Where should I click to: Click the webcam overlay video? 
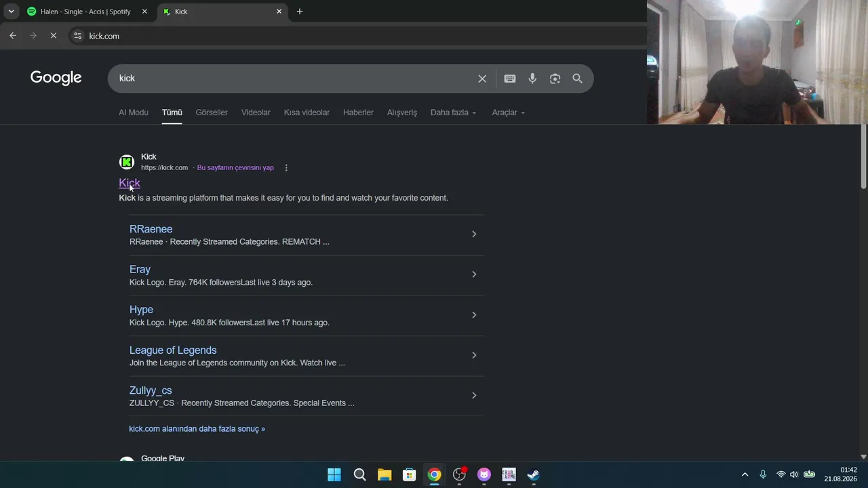pyautogui.click(x=757, y=62)
